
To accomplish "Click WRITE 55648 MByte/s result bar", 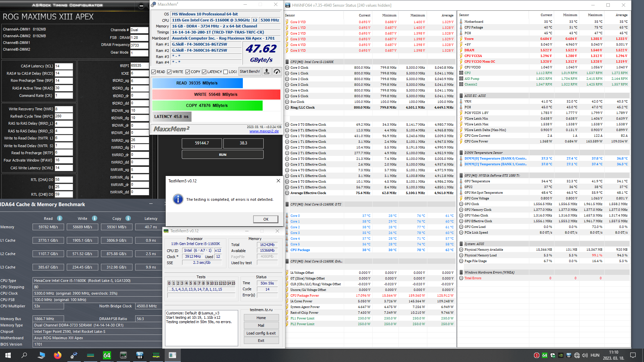I will click(216, 95).
